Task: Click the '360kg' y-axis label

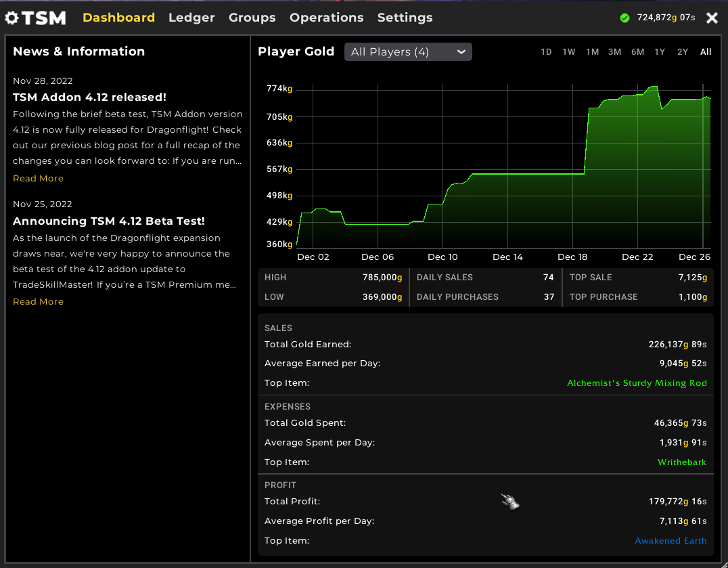Action: pyautogui.click(x=279, y=244)
